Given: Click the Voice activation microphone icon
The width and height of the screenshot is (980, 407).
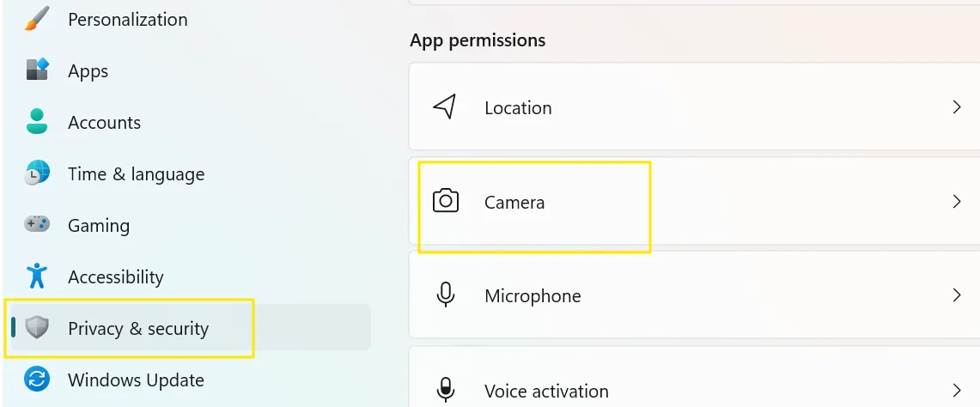Looking at the screenshot, I should (445, 390).
